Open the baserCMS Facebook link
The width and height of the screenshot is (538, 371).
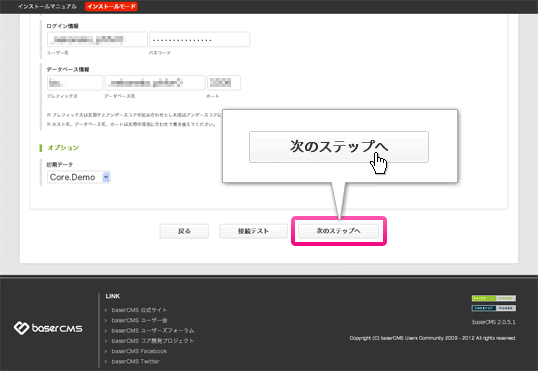click(139, 351)
